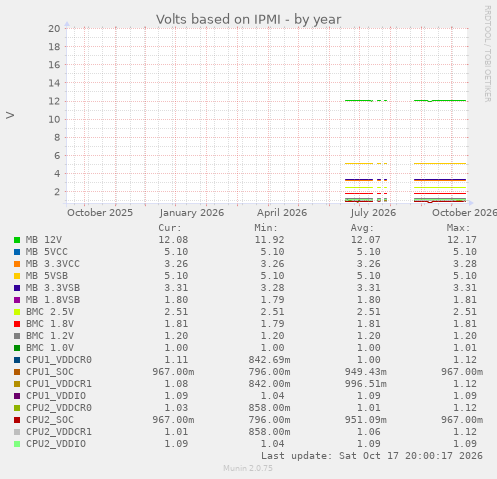Click the 'April 2026' x-axis label
The height and width of the screenshot is (479, 497).
click(282, 213)
